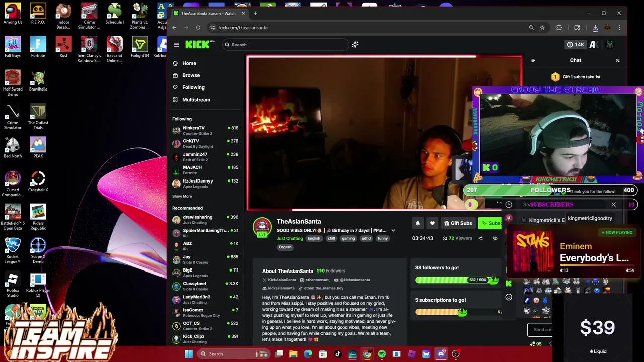
Task: Collapse chat with the arrow icon
Action: [533, 60]
